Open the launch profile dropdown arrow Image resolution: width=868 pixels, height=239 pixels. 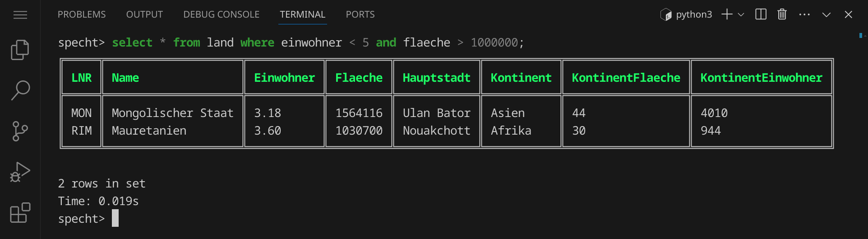click(x=741, y=15)
